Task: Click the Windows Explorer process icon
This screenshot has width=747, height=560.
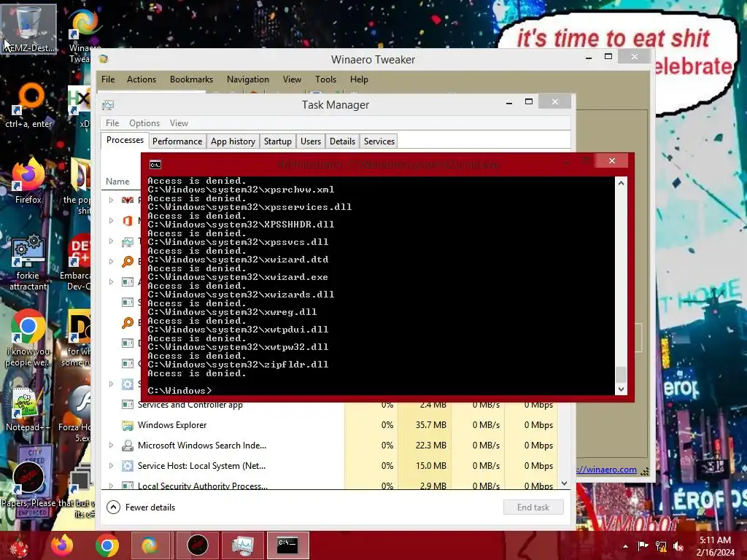Action: [127, 425]
